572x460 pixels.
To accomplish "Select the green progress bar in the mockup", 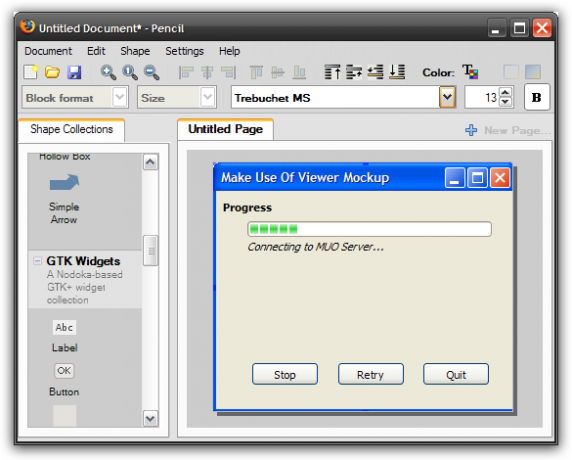I will pos(370,229).
